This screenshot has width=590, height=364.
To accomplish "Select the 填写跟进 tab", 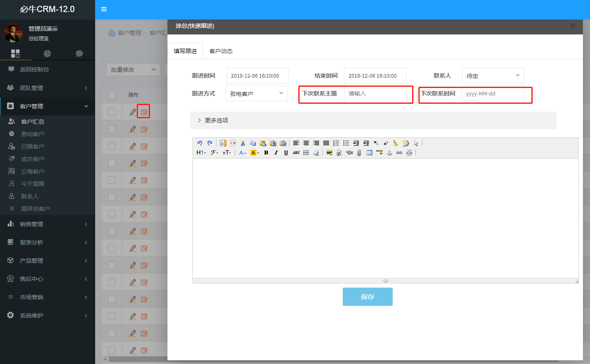I will pyautogui.click(x=185, y=51).
